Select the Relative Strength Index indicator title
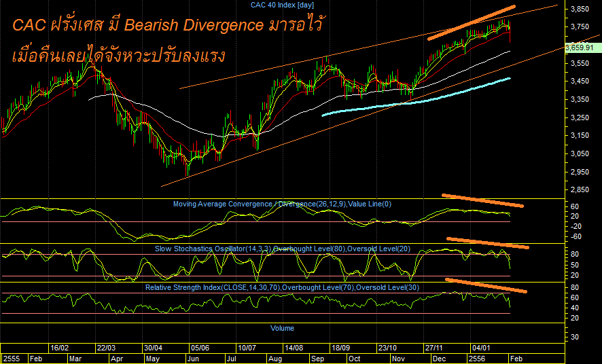This screenshot has height=364, width=602. pyautogui.click(x=282, y=288)
